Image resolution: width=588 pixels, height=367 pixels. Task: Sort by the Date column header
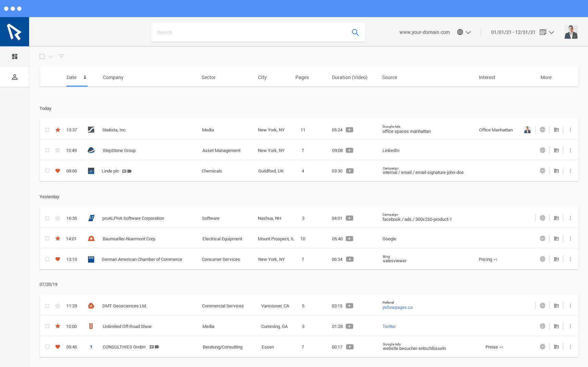click(x=72, y=77)
